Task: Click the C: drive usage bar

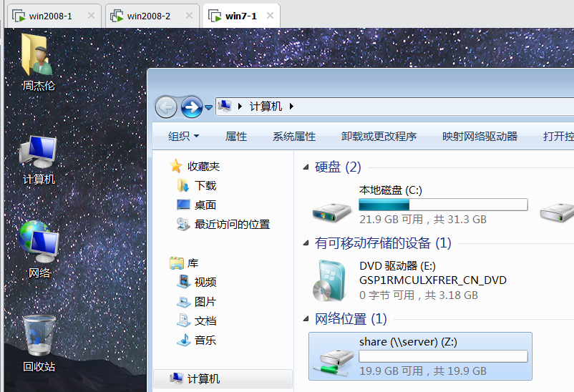Action: click(443, 205)
